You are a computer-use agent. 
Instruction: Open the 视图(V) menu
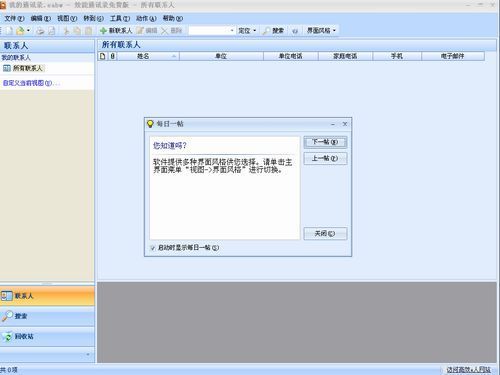click(67, 18)
